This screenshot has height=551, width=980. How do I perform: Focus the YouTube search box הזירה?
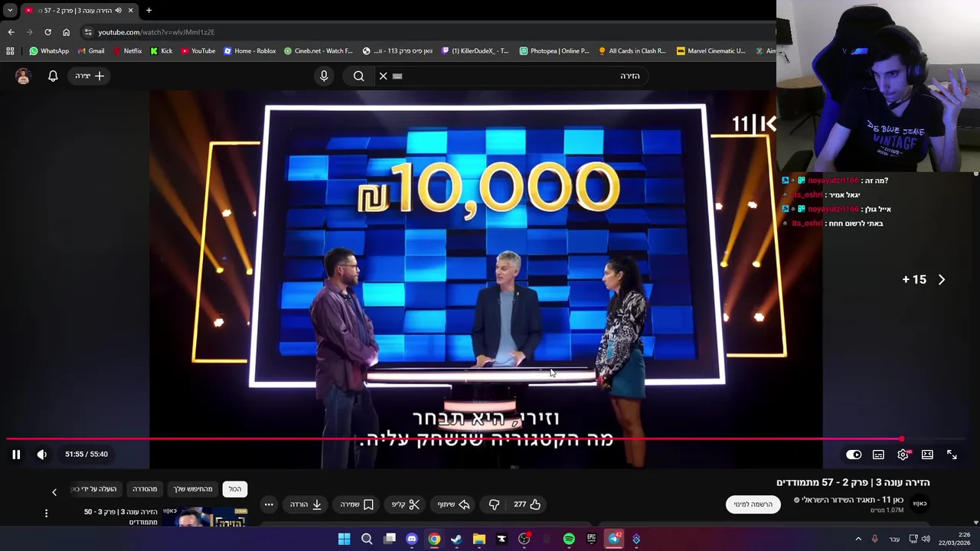(x=521, y=76)
